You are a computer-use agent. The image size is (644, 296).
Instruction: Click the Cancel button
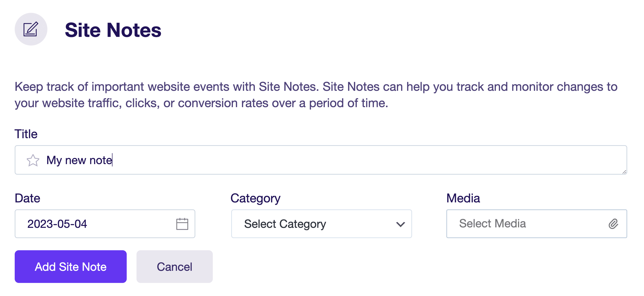[175, 266]
